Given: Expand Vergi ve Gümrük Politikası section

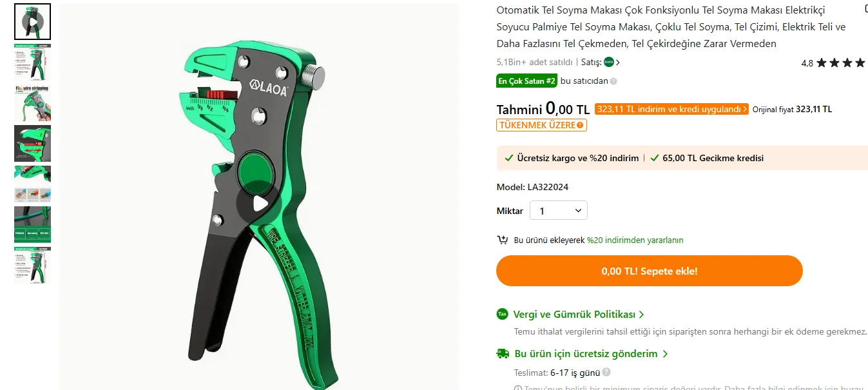Looking at the screenshot, I should 579,315.
